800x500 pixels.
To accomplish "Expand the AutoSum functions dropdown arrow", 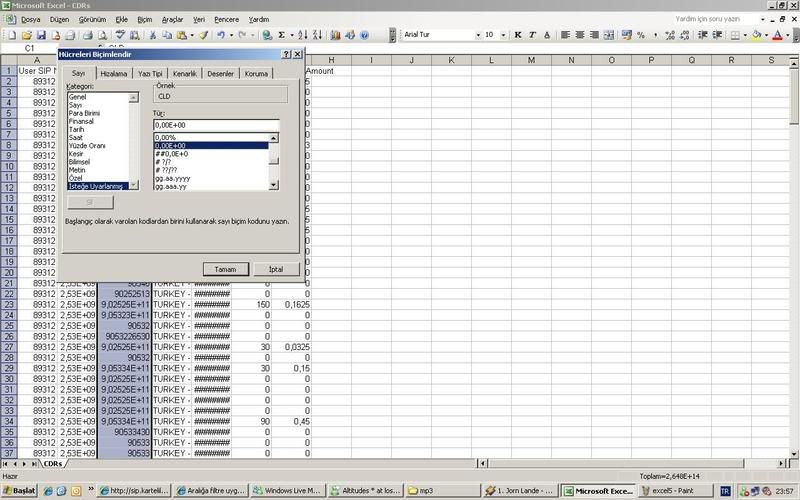I will tap(292, 35).
